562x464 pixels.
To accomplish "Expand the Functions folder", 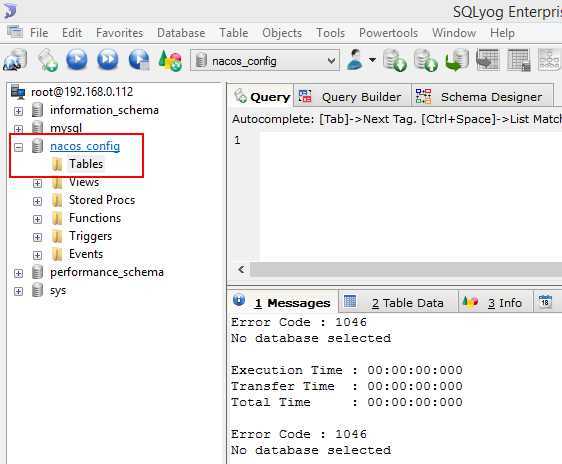I will coord(37,219).
